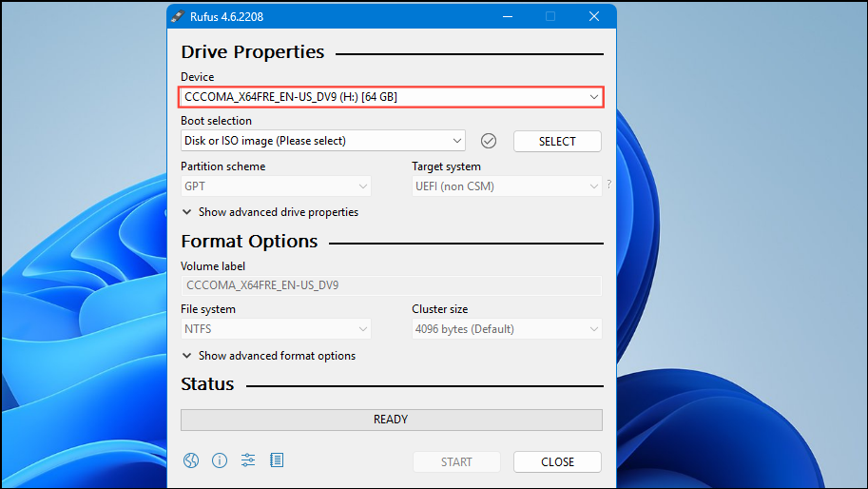
Task: Click the ISO checksum checkmark icon
Action: click(489, 141)
